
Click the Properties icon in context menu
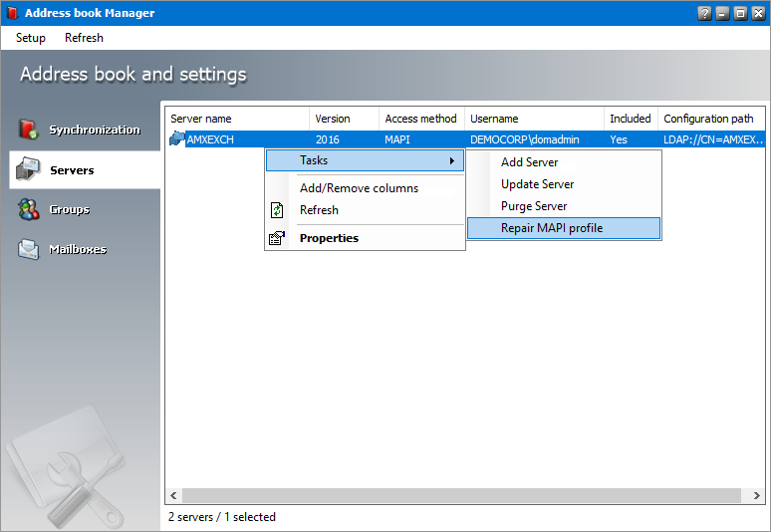tap(278, 238)
